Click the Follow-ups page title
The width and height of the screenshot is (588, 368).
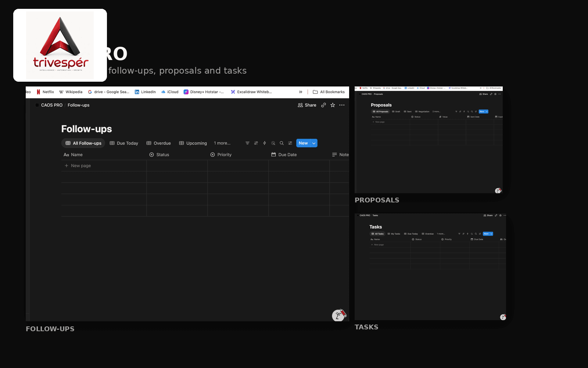87,129
